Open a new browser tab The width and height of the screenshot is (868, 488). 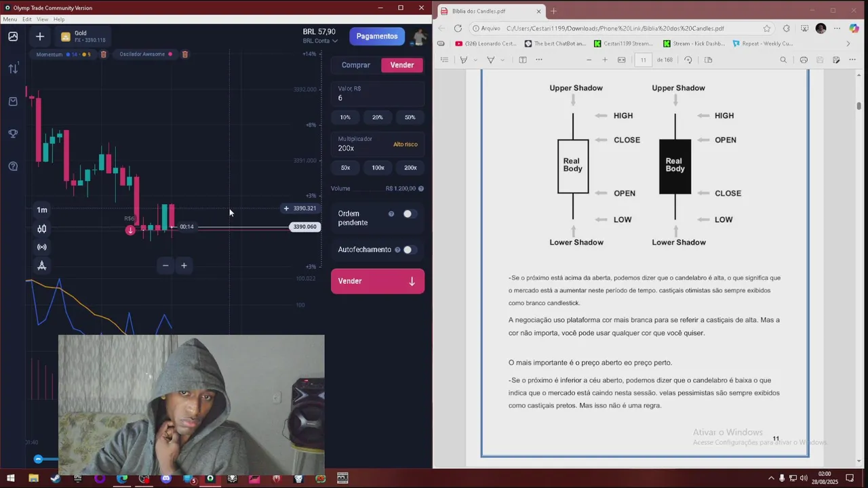tap(553, 11)
